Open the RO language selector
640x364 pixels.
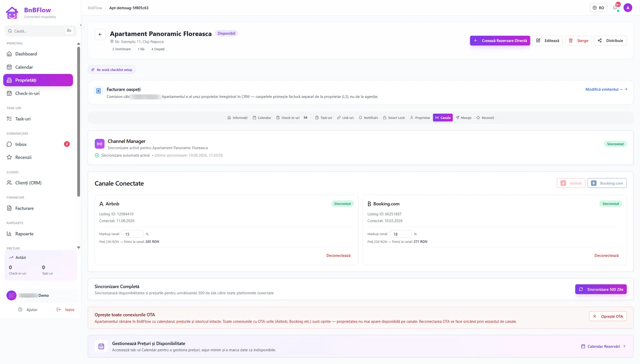(x=598, y=8)
